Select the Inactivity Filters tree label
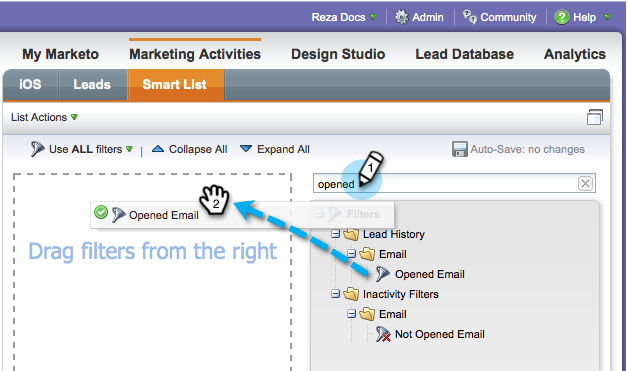Screen dimensions: 627x371 pyautogui.click(x=400, y=294)
